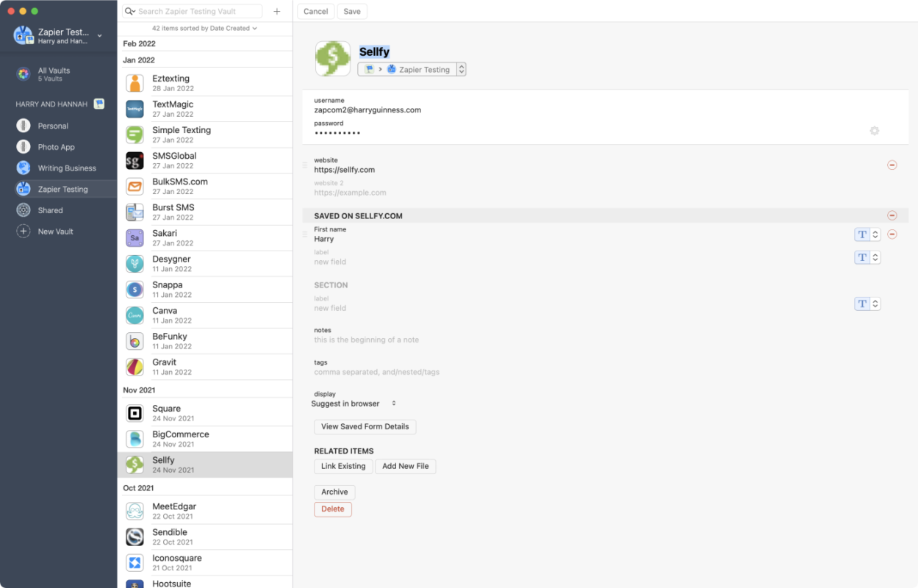Screen dimensions: 918x588
Task: Change field type for Section new field
Action: (x=867, y=304)
